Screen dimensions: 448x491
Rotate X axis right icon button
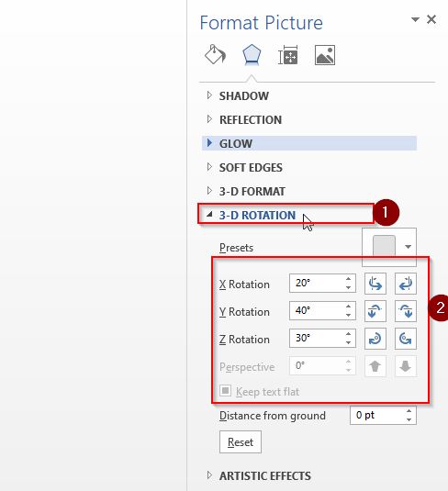point(406,284)
